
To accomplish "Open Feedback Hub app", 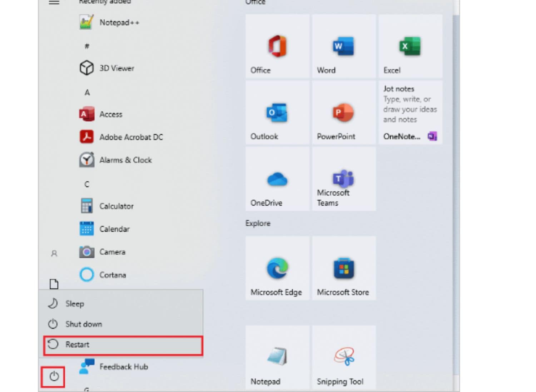I will coord(114,367).
